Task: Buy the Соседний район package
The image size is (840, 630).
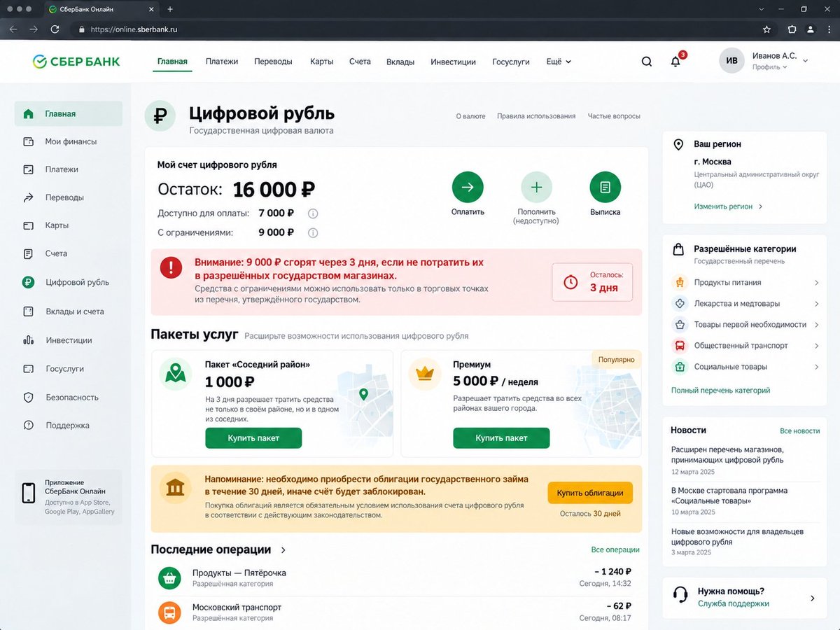Action: (x=253, y=438)
